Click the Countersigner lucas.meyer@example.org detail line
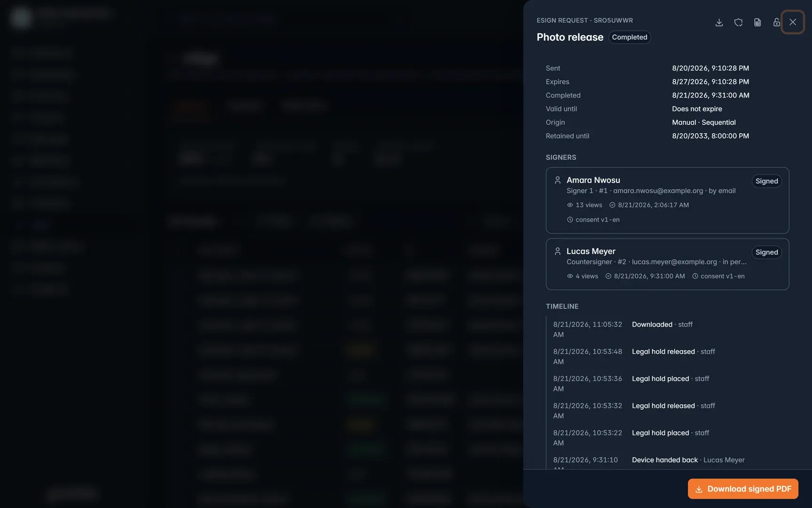This screenshot has width=812, height=508. click(x=656, y=262)
